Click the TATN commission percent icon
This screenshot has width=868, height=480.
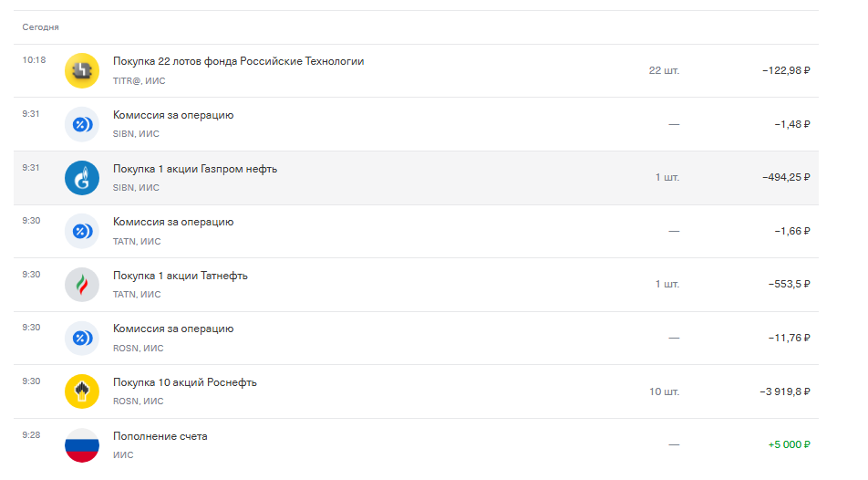click(82, 231)
